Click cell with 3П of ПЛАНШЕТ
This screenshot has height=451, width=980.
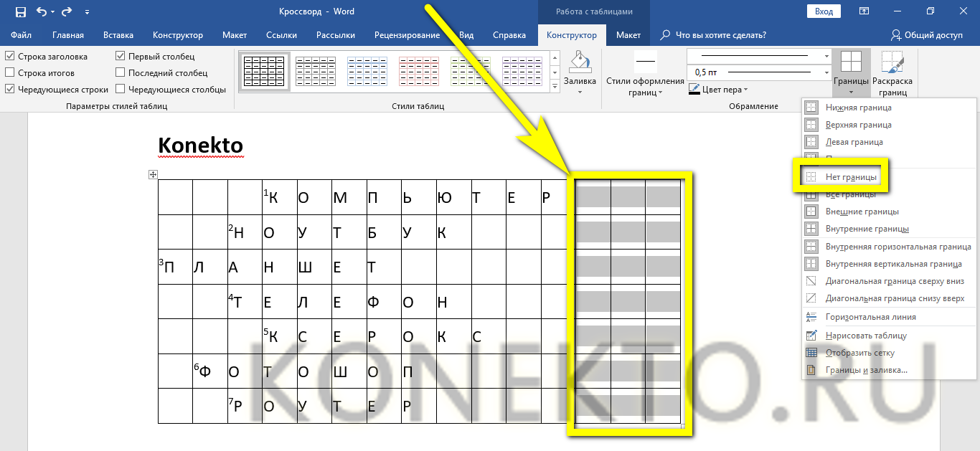pyautogui.click(x=175, y=267)
